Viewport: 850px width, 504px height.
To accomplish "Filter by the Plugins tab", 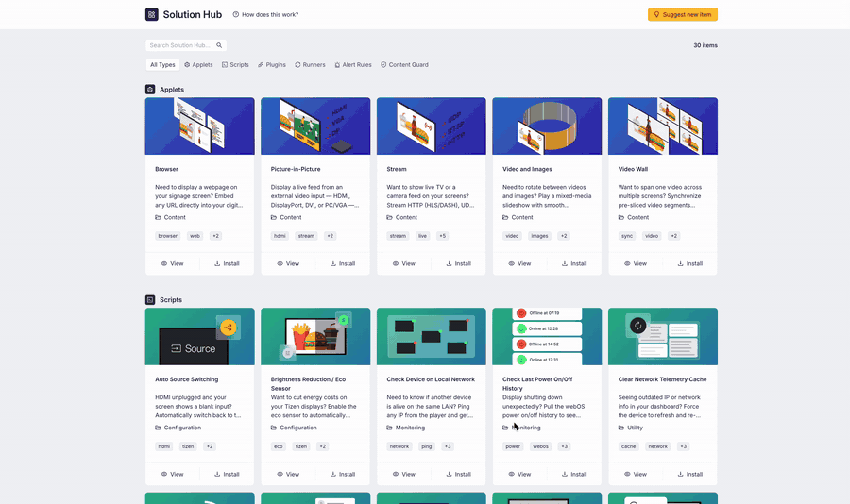I will coord(272,64).
